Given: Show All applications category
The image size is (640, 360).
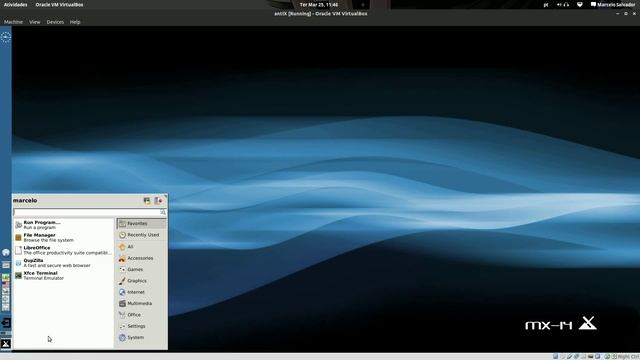Looking at the screenshot, I should tap(141, 247).
